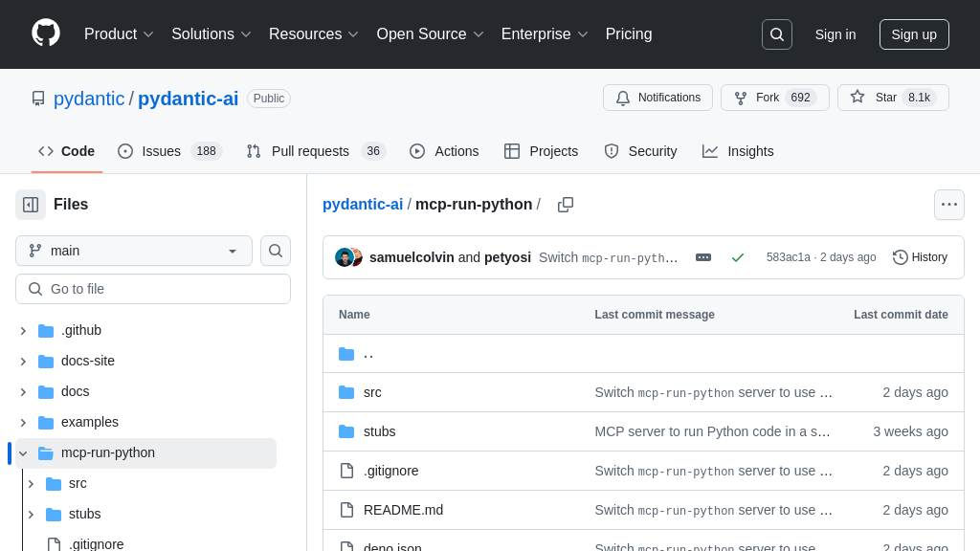Collapse the mcp-run-python folder in tree
980x551 pixels.
coord(23,453)
